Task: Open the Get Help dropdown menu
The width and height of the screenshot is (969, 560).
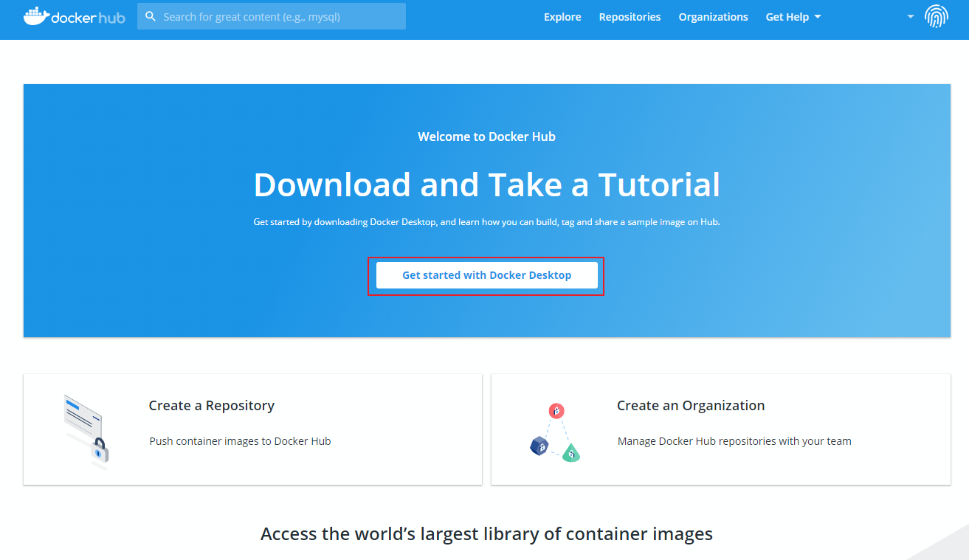Action: [x=793, y=17]
